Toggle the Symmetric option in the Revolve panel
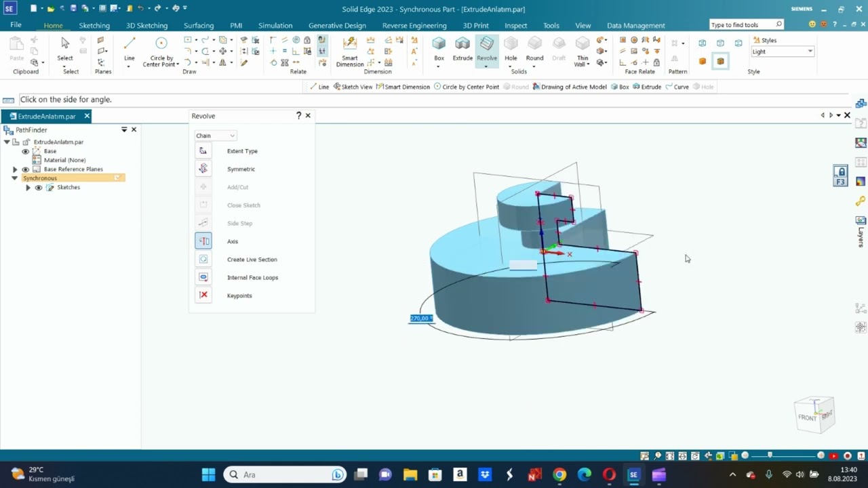Image resolution: width=868 pixels, height=488 pixels. coord(203,169)
